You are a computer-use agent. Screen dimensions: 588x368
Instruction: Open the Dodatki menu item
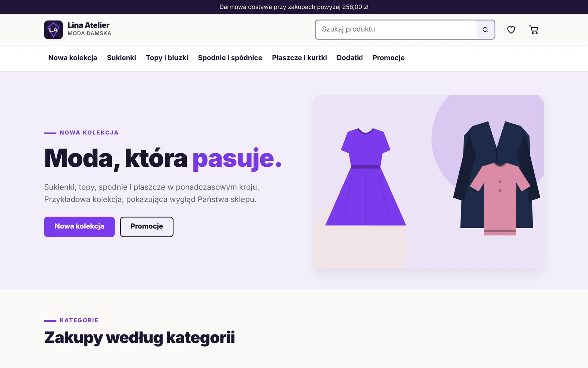point(349,58)
